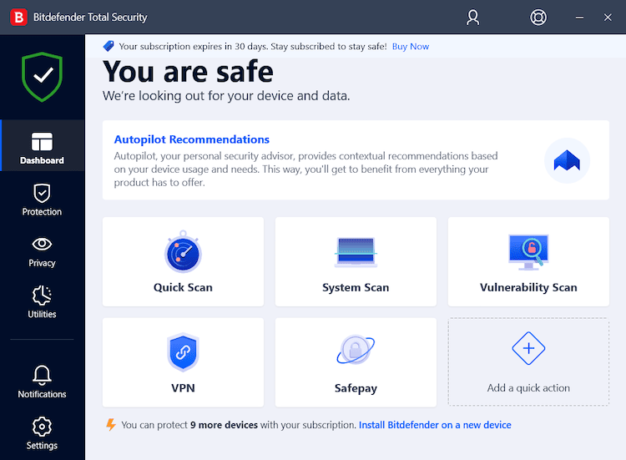Open the Utilities sidebar section
This screenshot has width=626, height=460.
tap(42, 302)
